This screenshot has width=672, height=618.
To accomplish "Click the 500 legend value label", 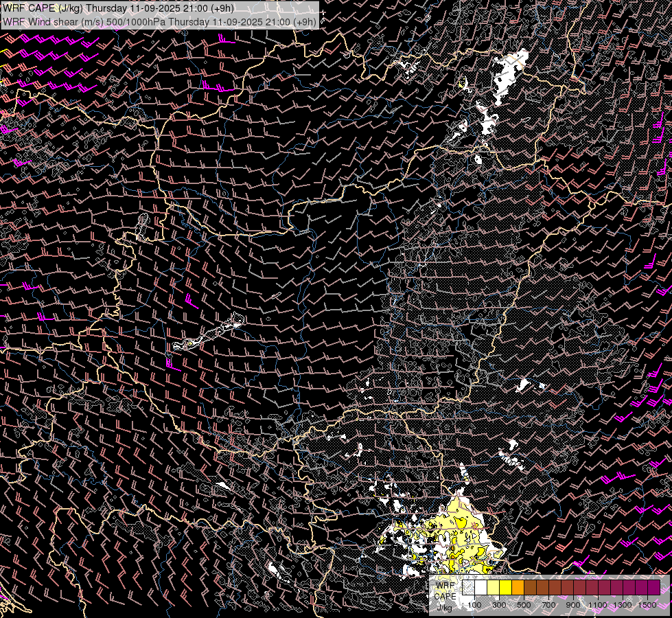I will coord(524,605).
